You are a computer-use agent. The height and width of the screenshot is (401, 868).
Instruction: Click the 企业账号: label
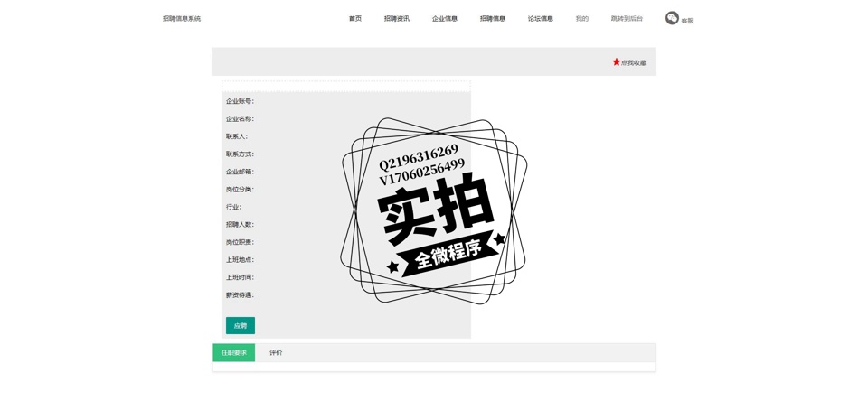240,101
